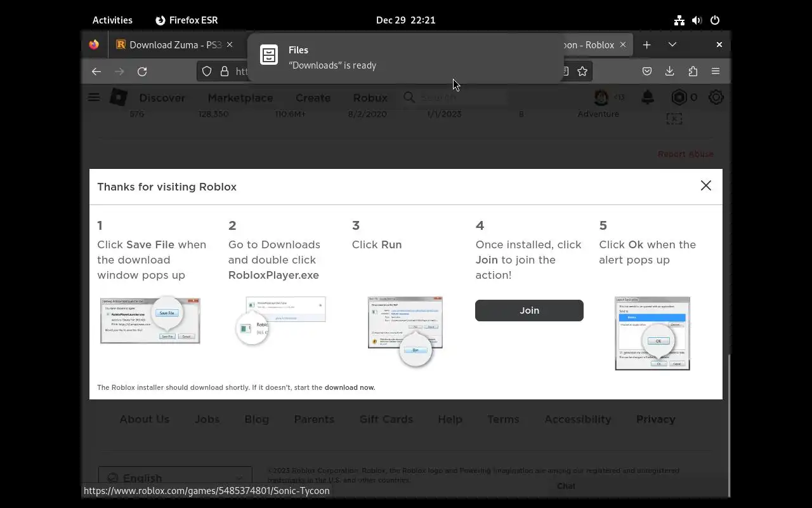812x508 pixels.
Task: Click the user avatar icon
Action: (601, 97)
